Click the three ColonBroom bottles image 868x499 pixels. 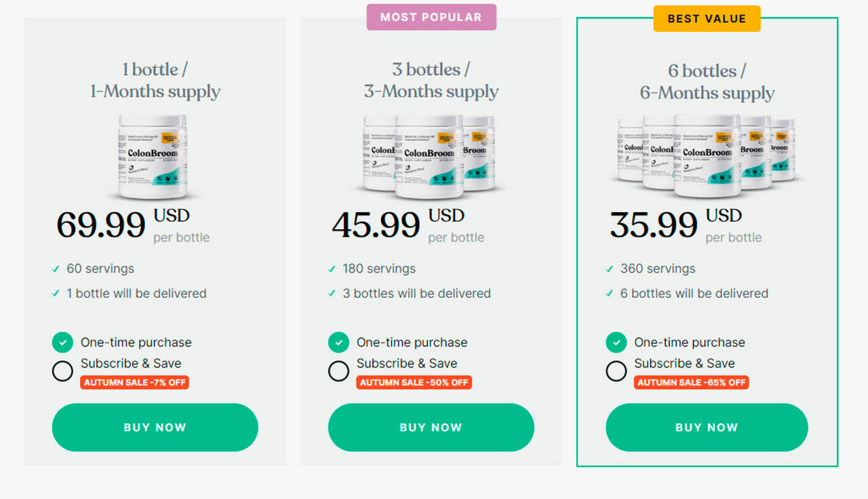(x=429, y=157)
